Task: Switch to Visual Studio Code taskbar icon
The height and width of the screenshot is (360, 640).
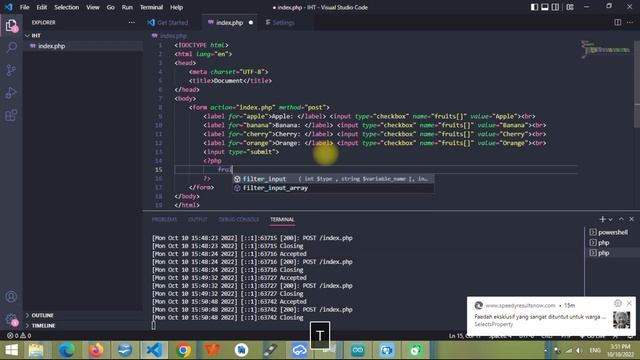Action: point(154,350)
